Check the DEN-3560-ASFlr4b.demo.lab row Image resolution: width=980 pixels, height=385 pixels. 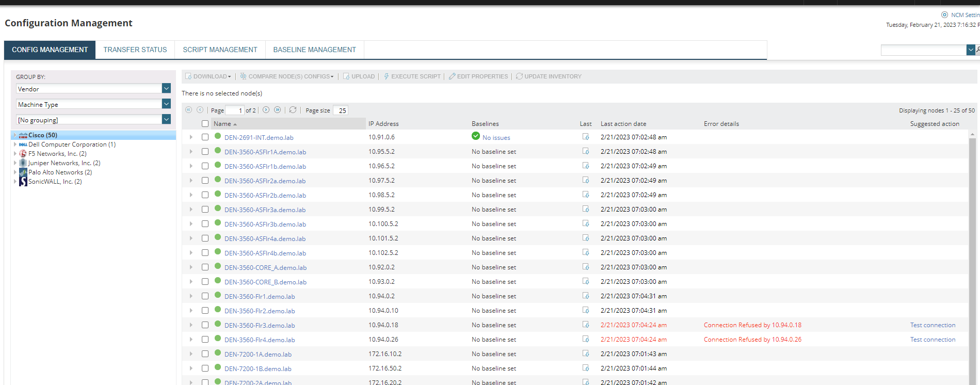pos(205,253)
